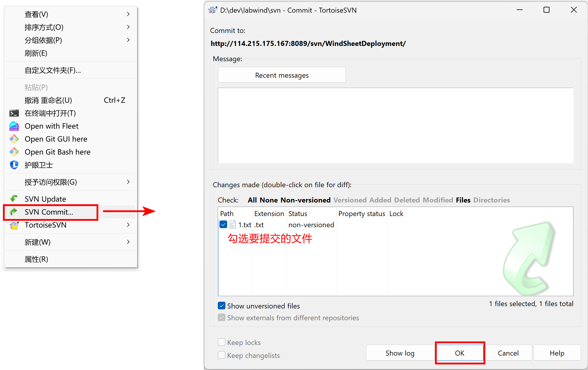Image resolution: width=588 pixels, height=370 pixels.
Task: Toggle Show externals from different repositories checkbox
Action: point(222,318)
